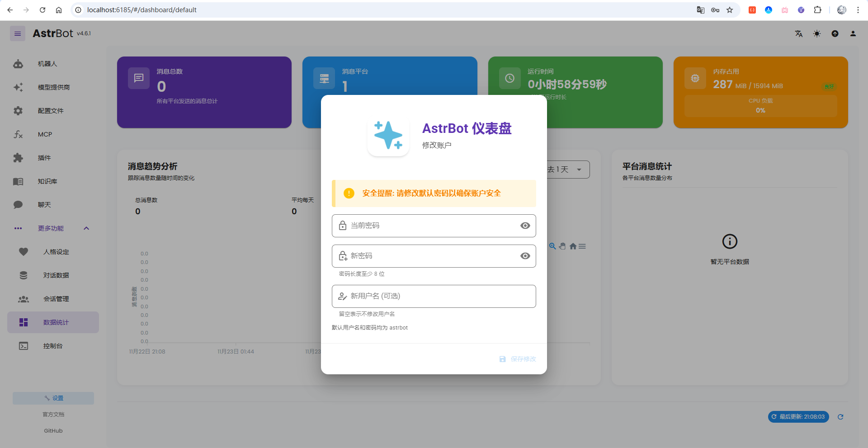The height and width of the screenshot is (448, 868).
Task: Click the puzzle icon beside 插件
Action: click(18, 158)
